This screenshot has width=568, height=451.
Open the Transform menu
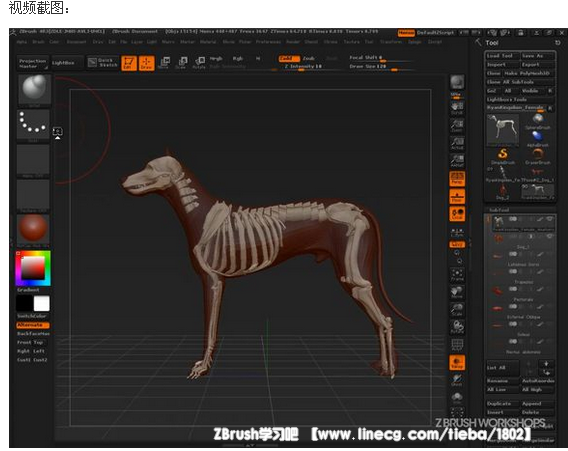tap(391, 42)
